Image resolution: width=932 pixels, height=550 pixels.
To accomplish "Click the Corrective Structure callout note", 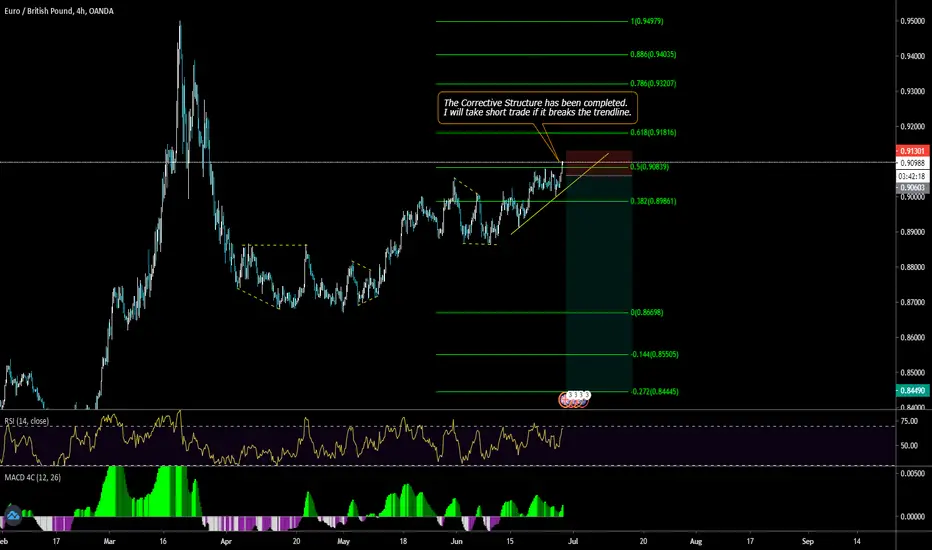I will [x=537, y=108].
